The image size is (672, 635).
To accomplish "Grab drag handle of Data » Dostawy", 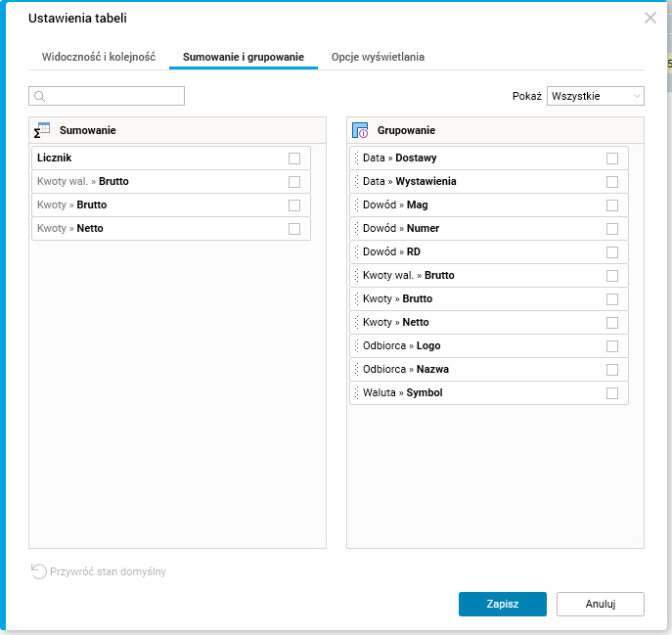I will pos(356,159).
